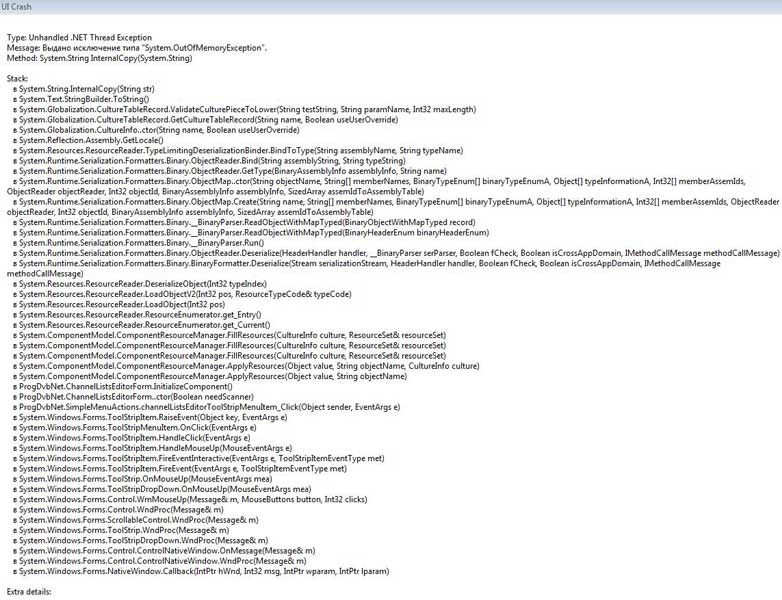Click the Control.WmMouseUp stack line
This screenshot has height=600, width=782.
pos(190,500)
